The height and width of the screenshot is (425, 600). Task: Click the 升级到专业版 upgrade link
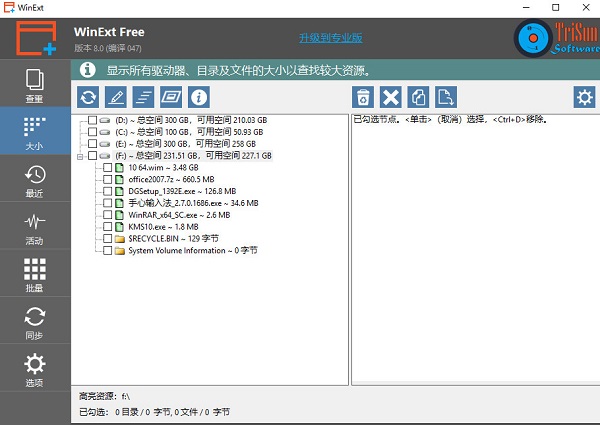(331, 38)
